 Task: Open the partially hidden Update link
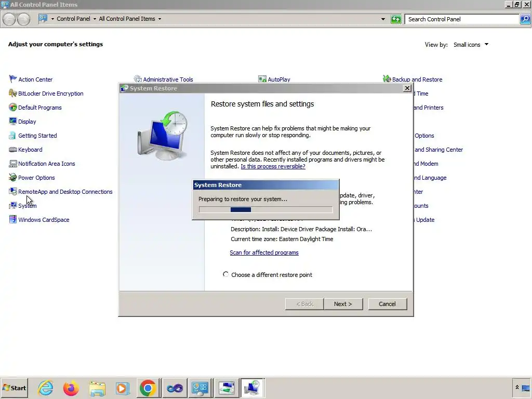click(x=424, y=220)
